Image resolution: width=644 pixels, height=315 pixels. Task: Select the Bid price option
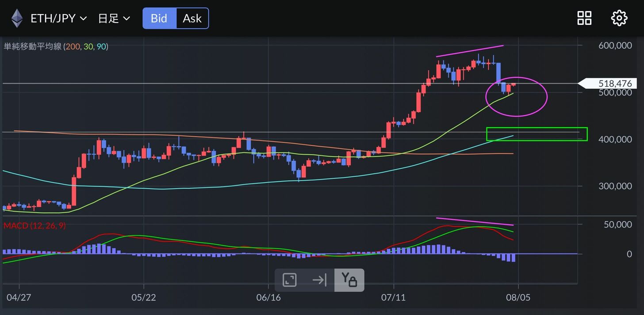[159, 18]
